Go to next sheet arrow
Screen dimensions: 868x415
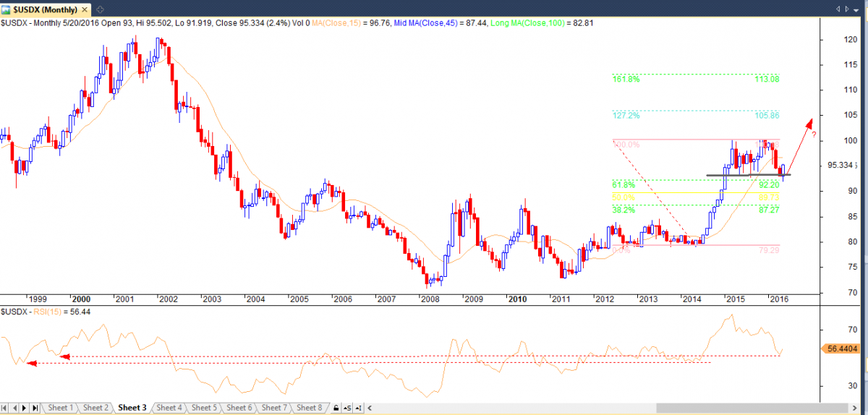pos(25,408)
